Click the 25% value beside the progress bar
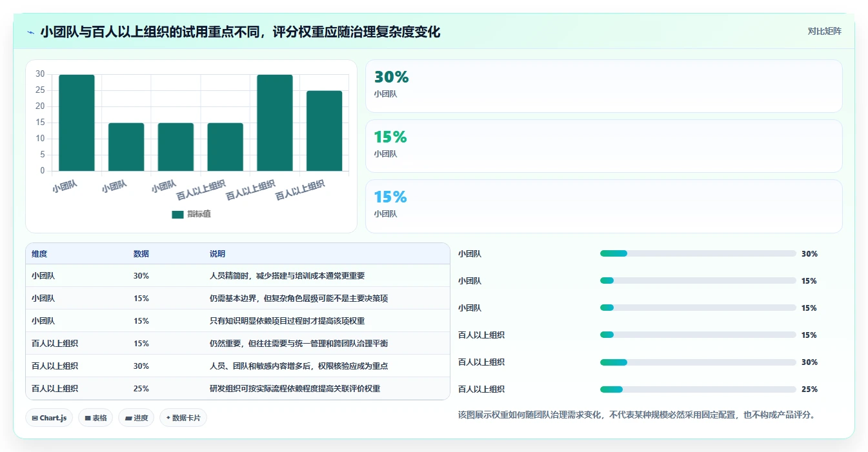868x452 pixels. coord(809,389)
